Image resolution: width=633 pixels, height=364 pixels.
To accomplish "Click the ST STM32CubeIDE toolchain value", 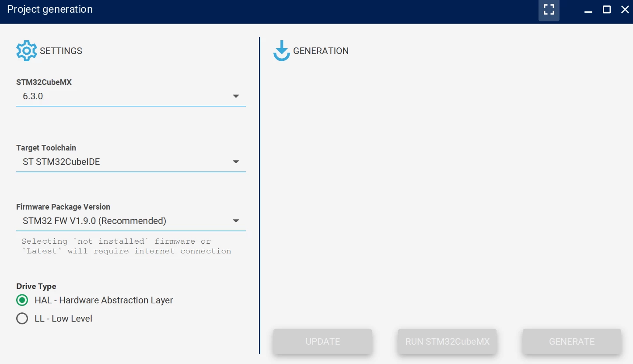I will click(x=61, y=162).
